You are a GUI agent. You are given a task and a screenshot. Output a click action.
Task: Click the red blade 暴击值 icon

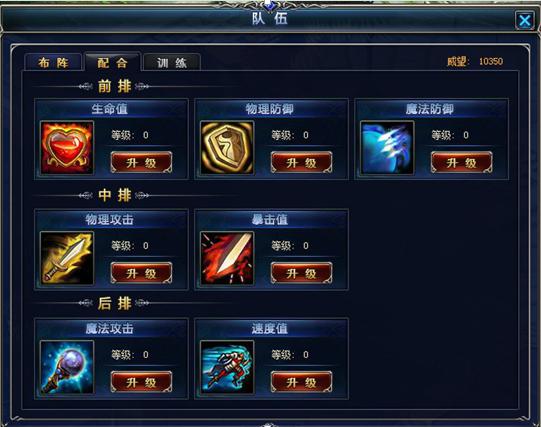click(227, 258)
